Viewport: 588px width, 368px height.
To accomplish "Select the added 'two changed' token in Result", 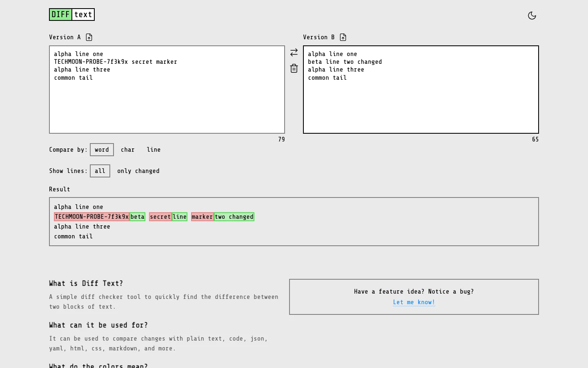I will (x=234, y=217).
